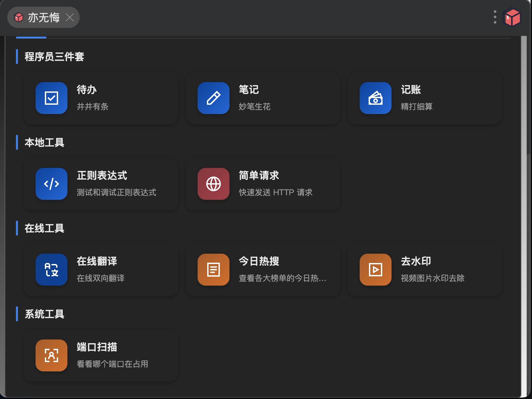Click the small cube icon in 亦无悔 tab
The width and height of the screenshot is (532, 399).
pyautogui.click(x=19, y=17)
